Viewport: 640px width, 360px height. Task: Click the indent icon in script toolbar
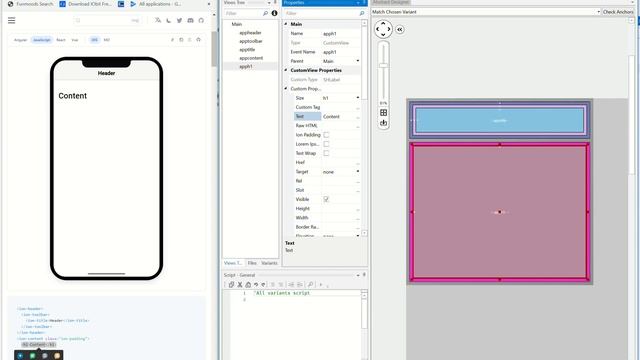(300, 284)
